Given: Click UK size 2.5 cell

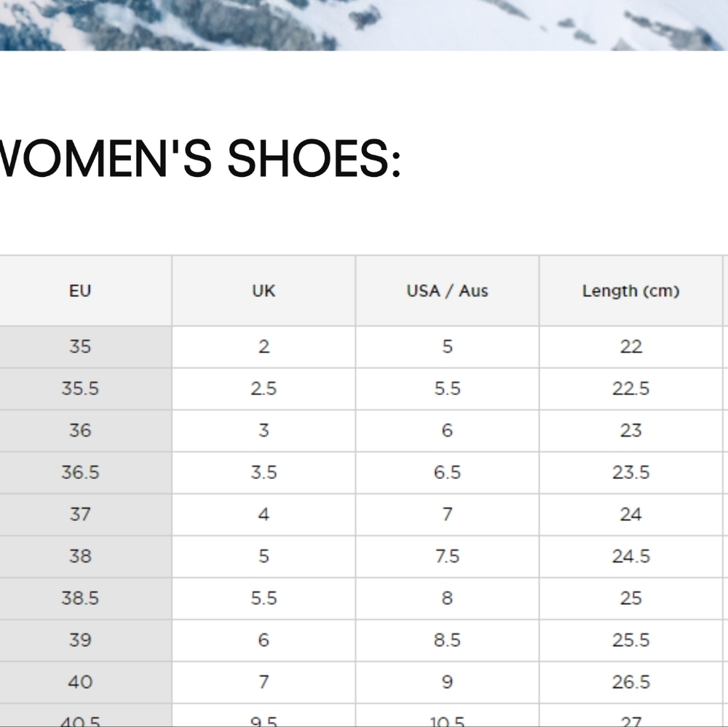Looking at the screenshot, I should pos(264,389).
